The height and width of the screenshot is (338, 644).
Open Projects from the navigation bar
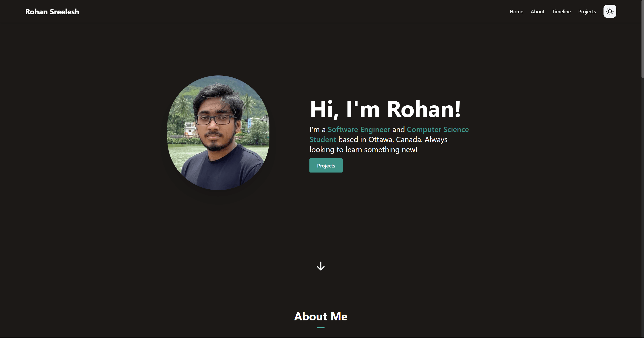point(587,12)
